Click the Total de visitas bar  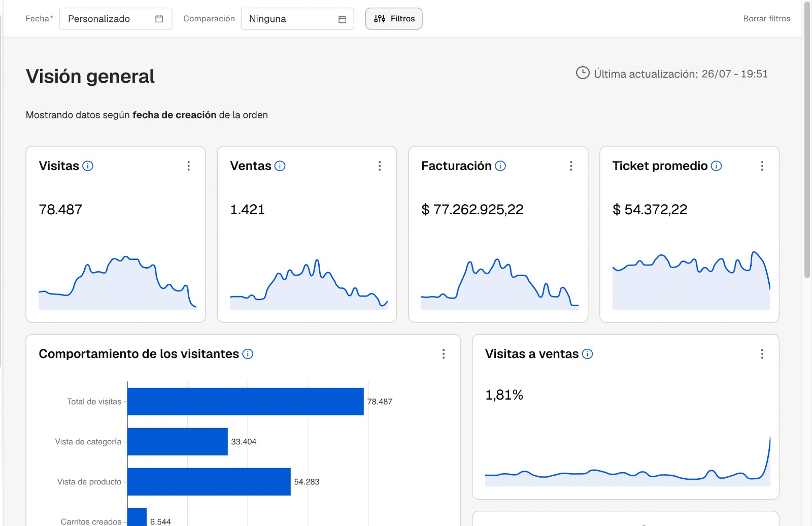pyautogui.click(x=246, y=402)
